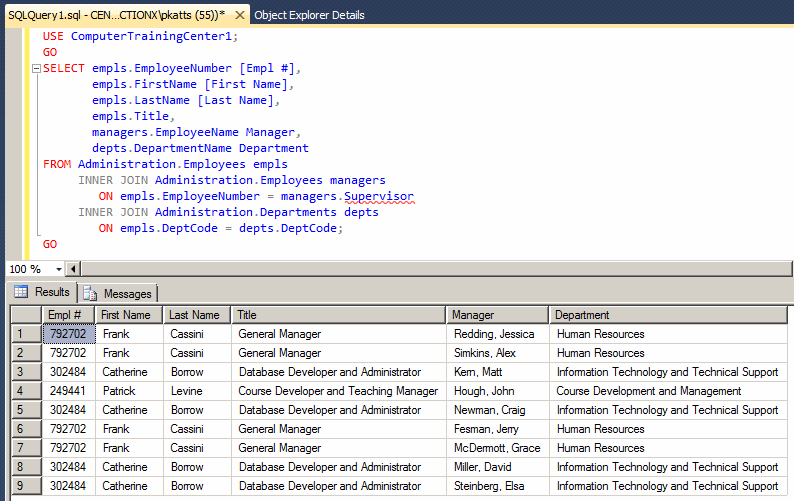Select the results grid corner cell
This screenshot has height=501, width=794.
26,315
